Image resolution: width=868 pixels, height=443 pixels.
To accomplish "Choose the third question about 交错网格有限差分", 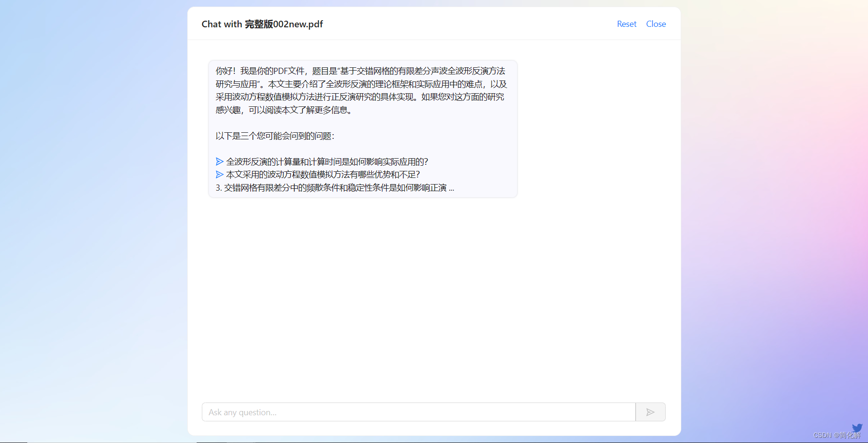I will pyautogui.click(x=334, y=187).
